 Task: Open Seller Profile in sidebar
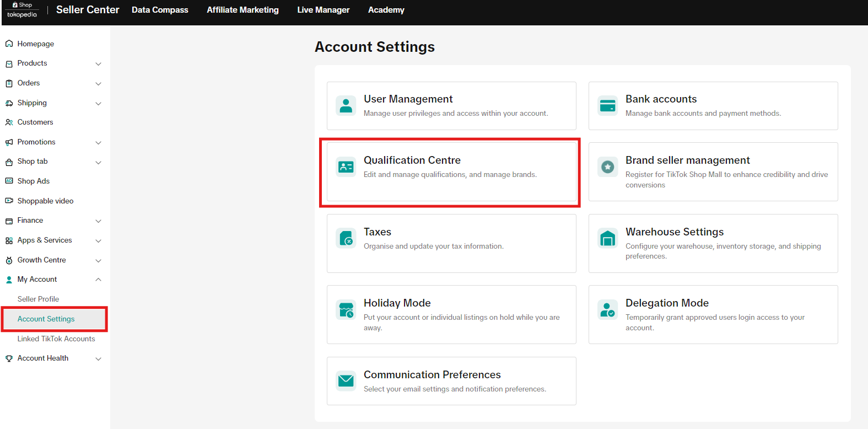click(x=38, y=299)
